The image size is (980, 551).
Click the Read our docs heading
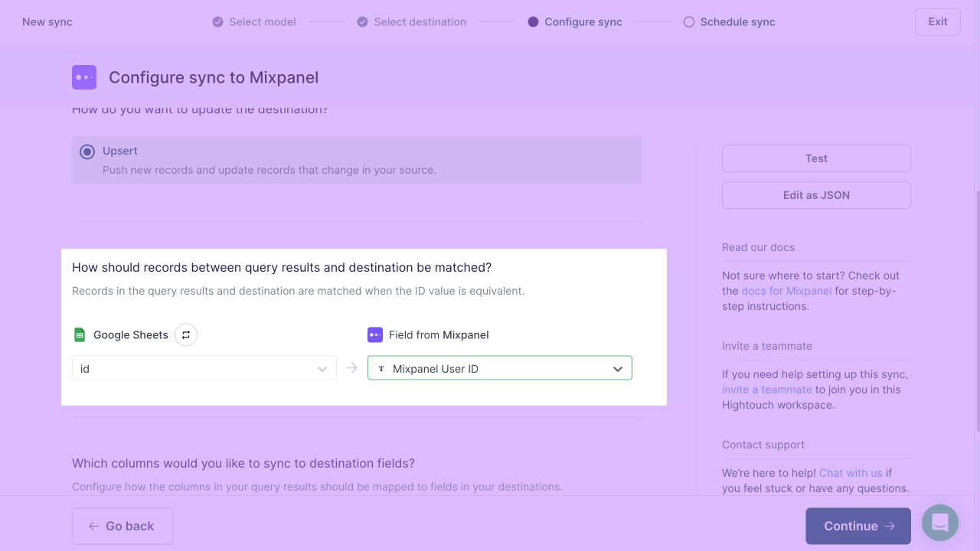tap(758, 247)
